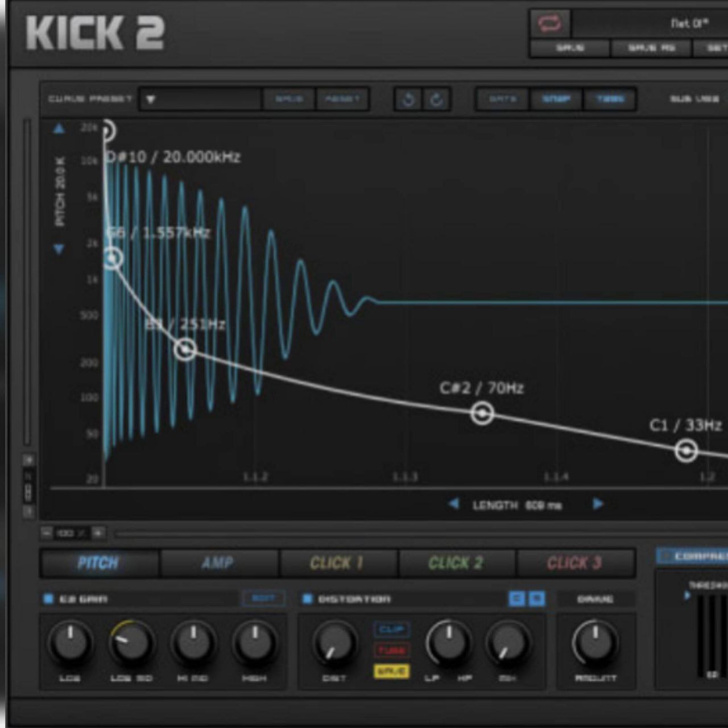Click the redo curve arrow icon
The image size is (728, 728).
click(436, 100)
